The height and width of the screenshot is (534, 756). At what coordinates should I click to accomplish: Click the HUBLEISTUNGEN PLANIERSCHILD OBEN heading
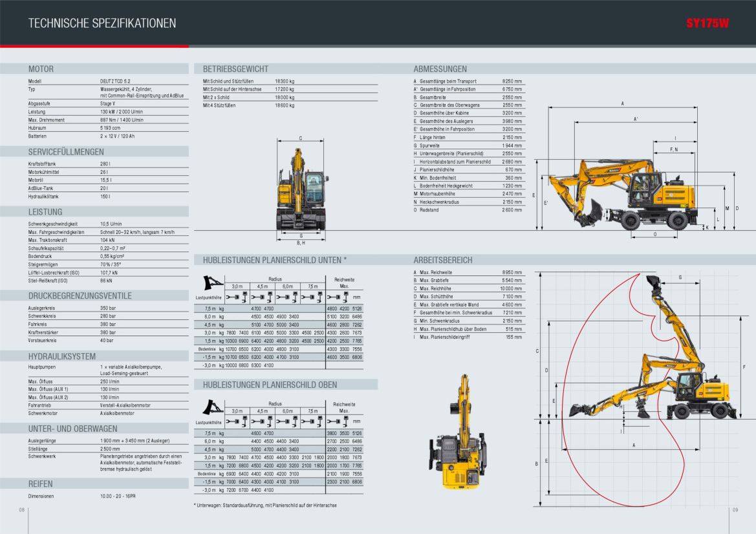click(270, 385)
